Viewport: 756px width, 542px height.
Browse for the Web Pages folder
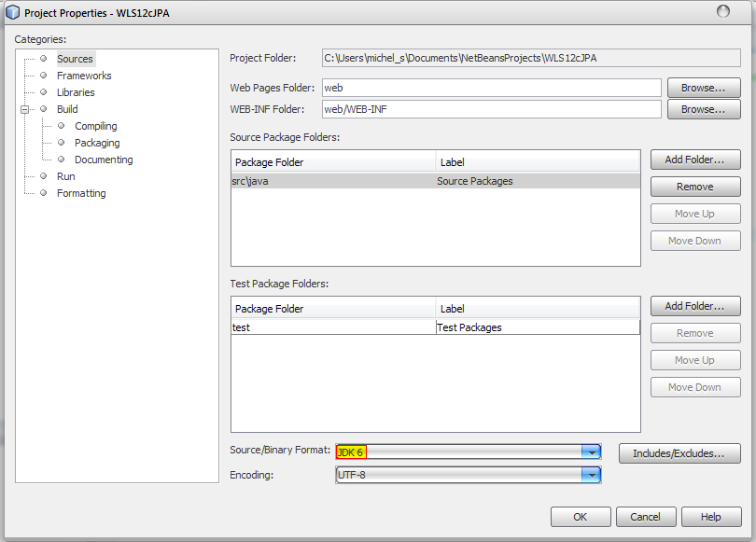coord(703,88)
